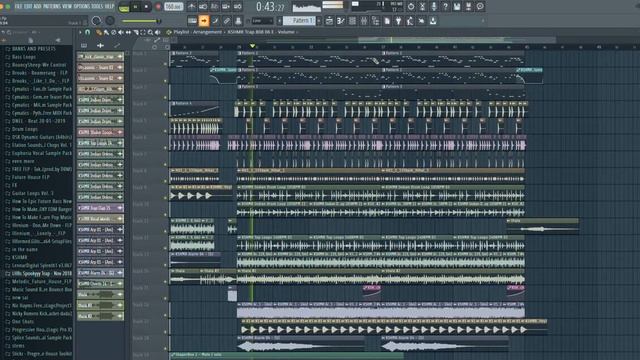Toggle blend recording overdub icon

(226, 7)
